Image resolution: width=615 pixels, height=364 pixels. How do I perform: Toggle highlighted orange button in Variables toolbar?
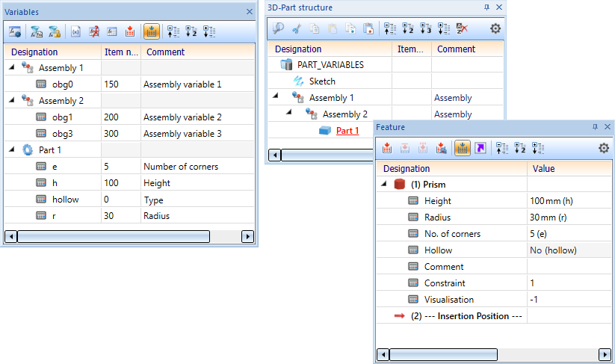pos(152,31)
